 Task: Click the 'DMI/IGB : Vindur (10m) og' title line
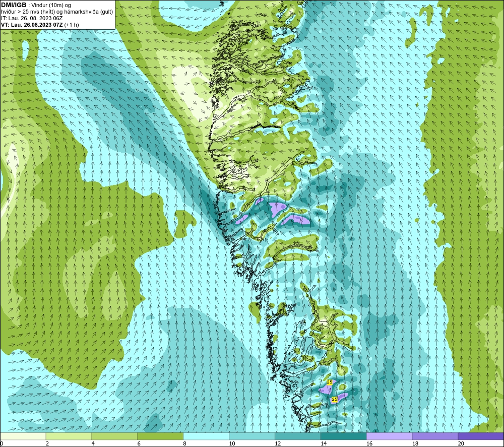pos(36,5)
